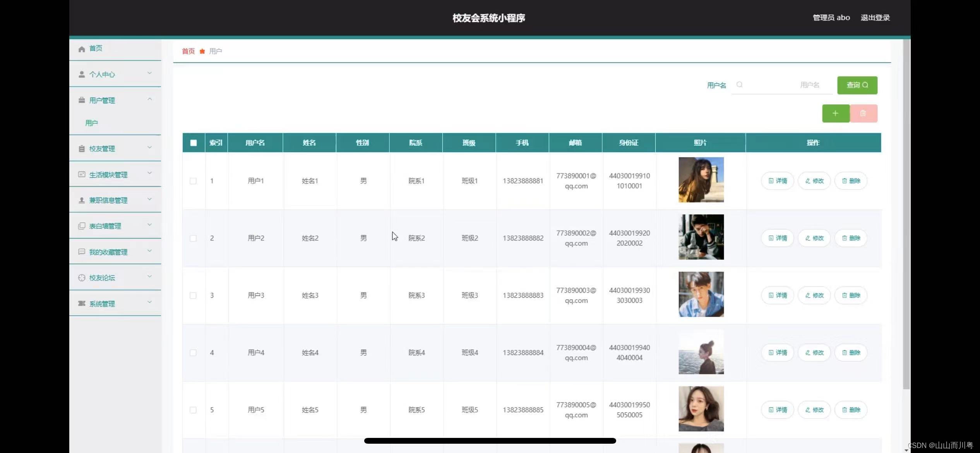Click the flame icon in breadcrumb

pos(202,51)
